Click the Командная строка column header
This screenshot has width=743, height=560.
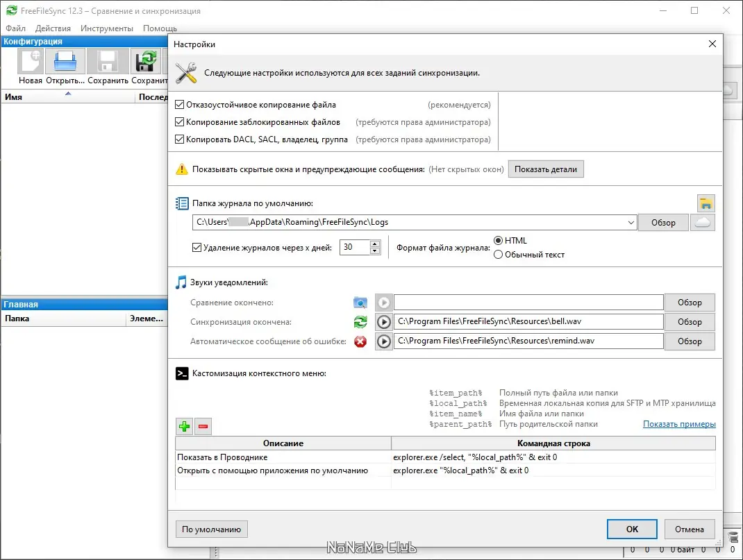pos(553,443)
